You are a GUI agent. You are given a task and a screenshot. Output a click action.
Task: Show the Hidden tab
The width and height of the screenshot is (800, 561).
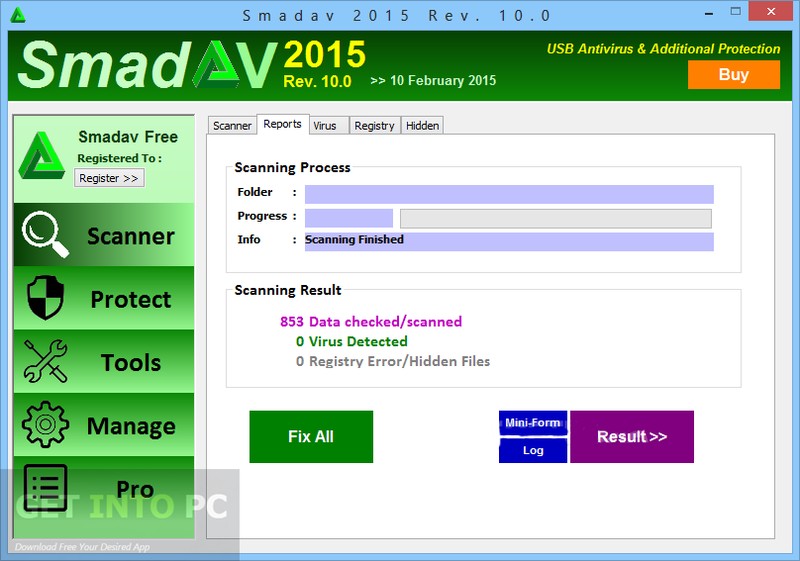422,126
